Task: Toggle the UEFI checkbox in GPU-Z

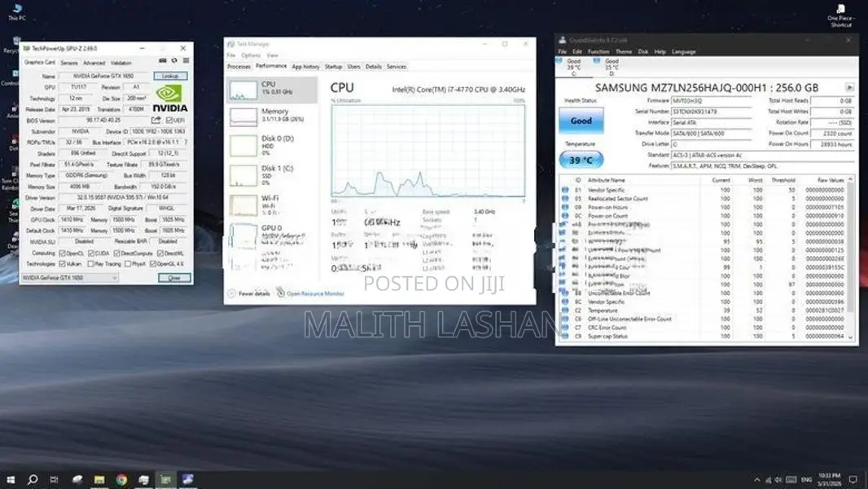Action: 169,120
